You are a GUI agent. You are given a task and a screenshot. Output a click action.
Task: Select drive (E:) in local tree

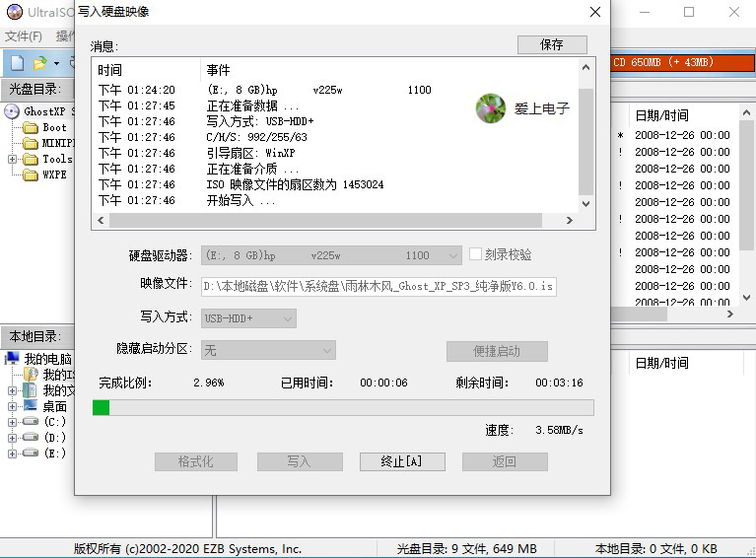coord(54,453)
